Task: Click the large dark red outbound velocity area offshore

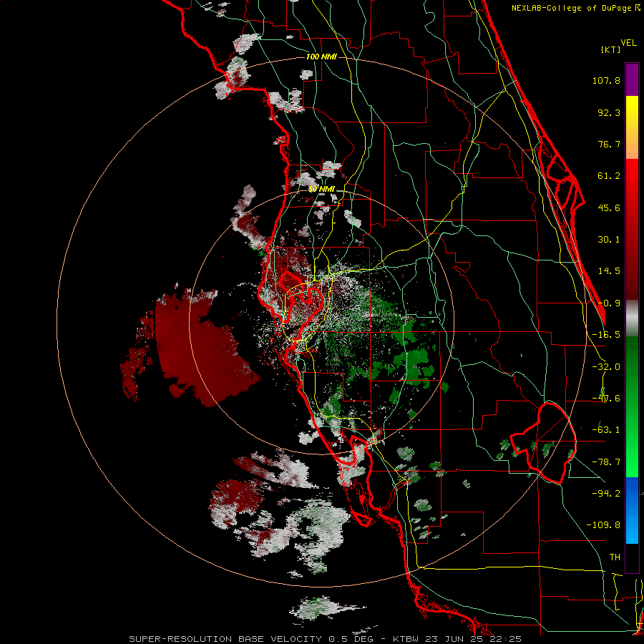Action: pyautogui.click(x=201, y=349)
